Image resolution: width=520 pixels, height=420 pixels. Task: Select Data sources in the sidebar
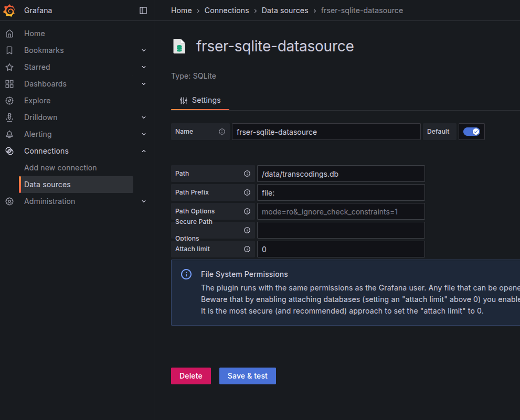(76, 185)
